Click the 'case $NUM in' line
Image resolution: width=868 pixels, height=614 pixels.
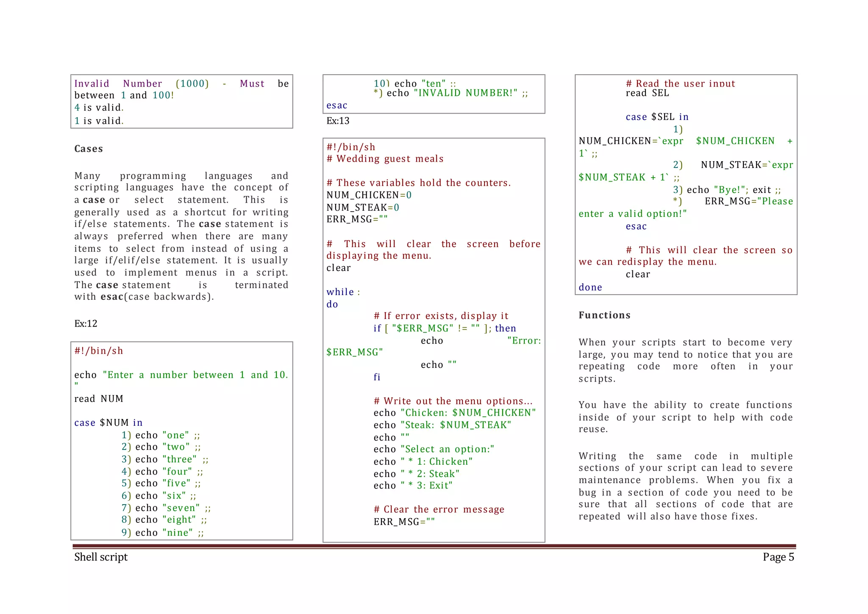108,423
